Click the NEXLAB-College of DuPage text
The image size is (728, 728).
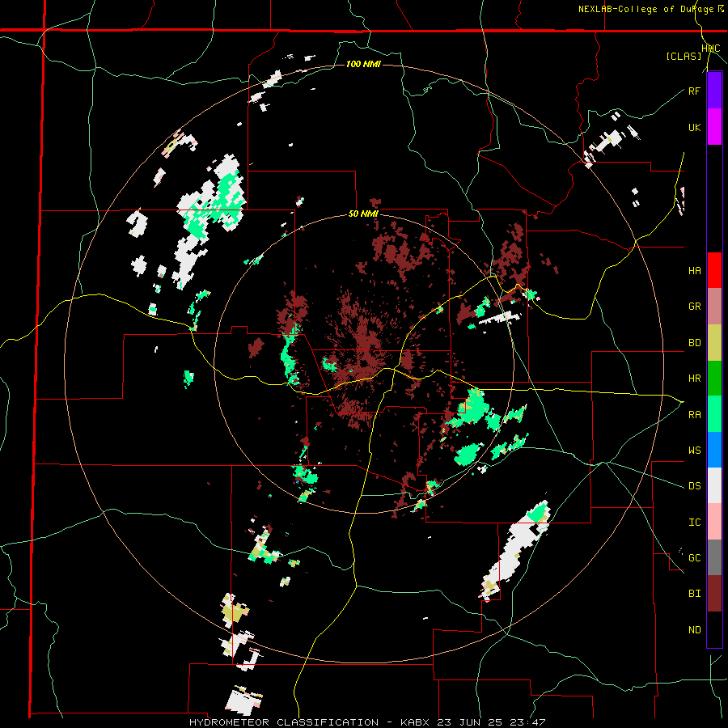click(646, 9)
